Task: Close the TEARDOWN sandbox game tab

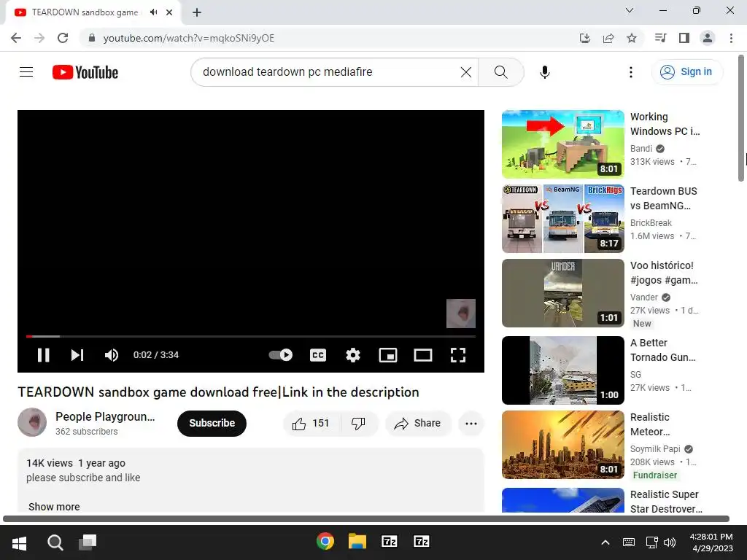Action: point(169,12)
